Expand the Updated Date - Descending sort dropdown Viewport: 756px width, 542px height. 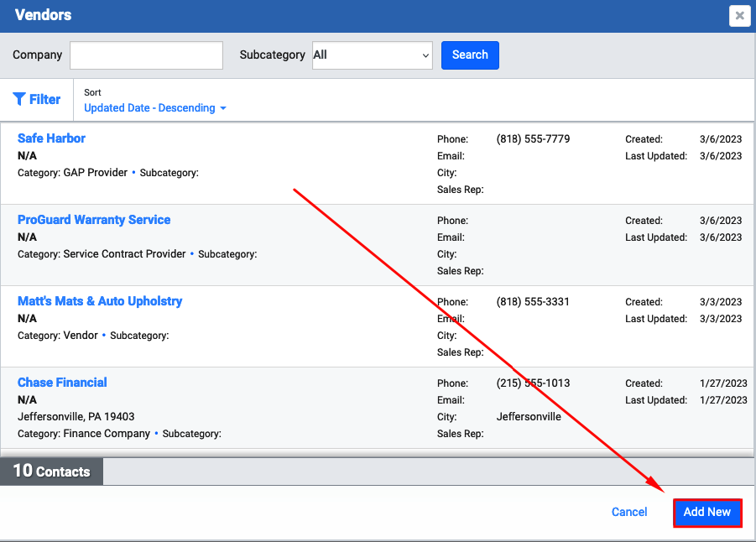click(154, 108)
